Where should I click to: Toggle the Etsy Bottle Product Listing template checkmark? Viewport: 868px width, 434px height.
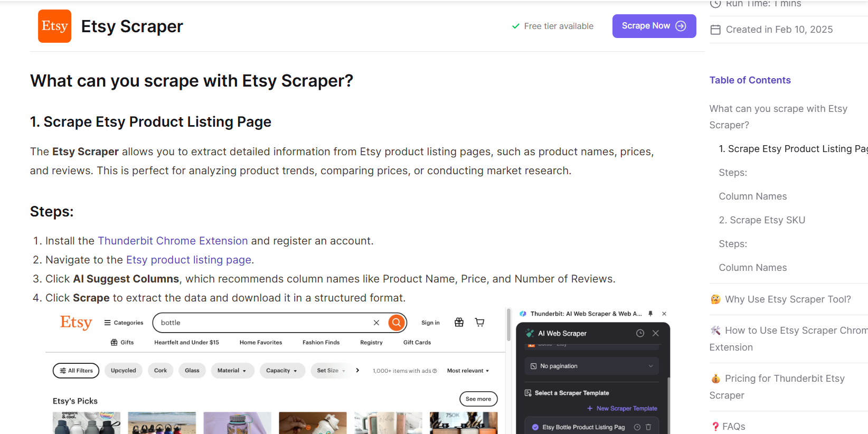535,427
